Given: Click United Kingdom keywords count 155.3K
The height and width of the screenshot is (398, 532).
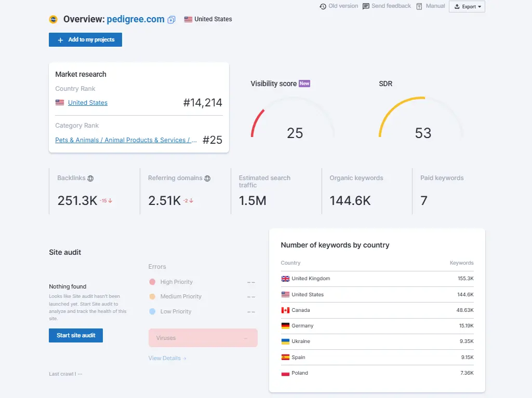Looking at the screenshot, I should click(465, 279).
